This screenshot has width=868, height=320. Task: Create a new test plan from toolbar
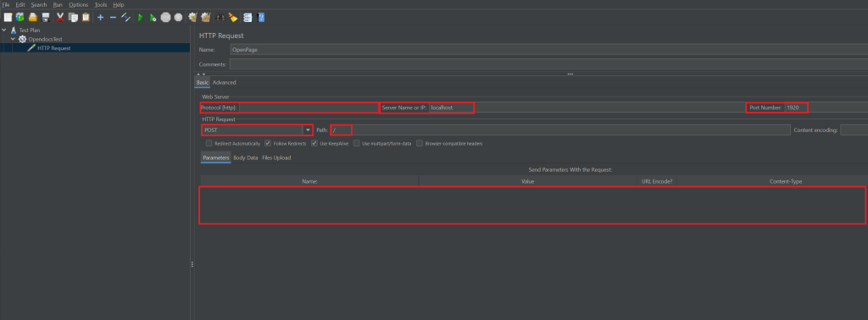8,18
